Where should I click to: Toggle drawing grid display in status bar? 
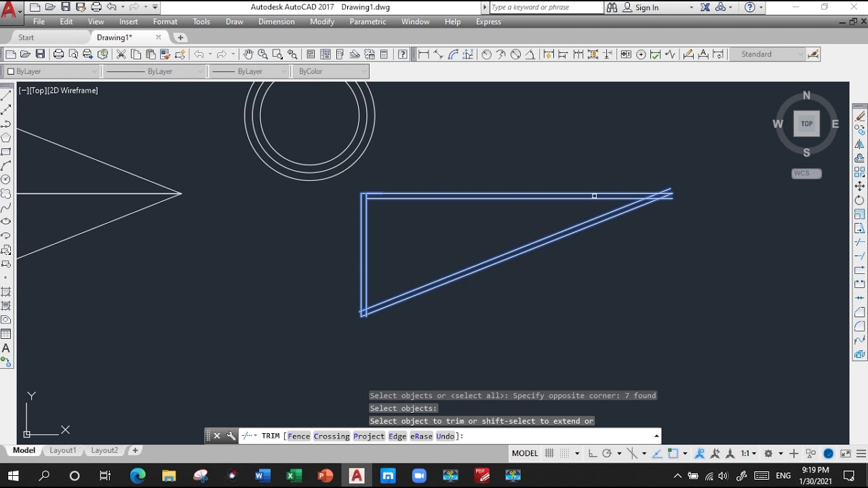tap(549, 453)
